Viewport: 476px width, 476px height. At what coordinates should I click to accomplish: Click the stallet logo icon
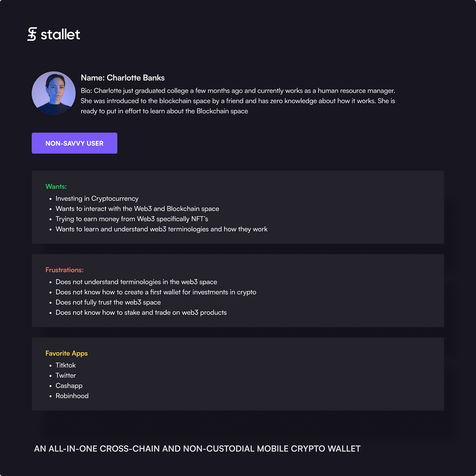click(x=32, y=34)
